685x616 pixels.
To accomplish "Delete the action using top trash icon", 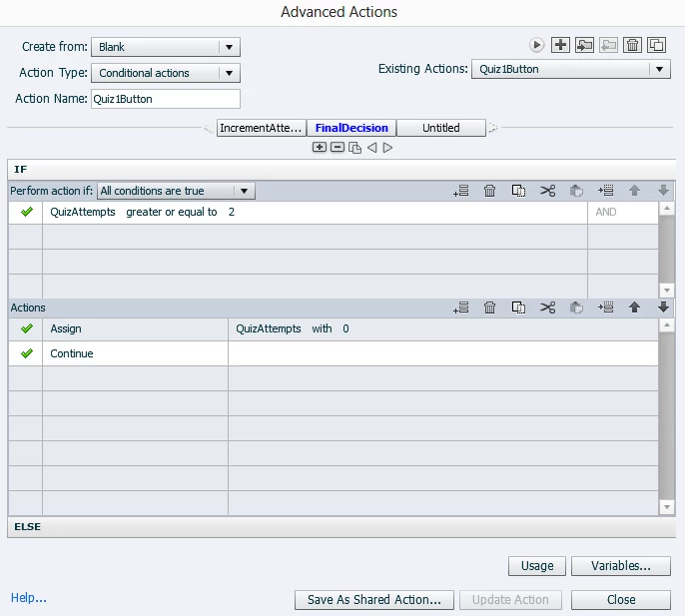I will [633, 45].
